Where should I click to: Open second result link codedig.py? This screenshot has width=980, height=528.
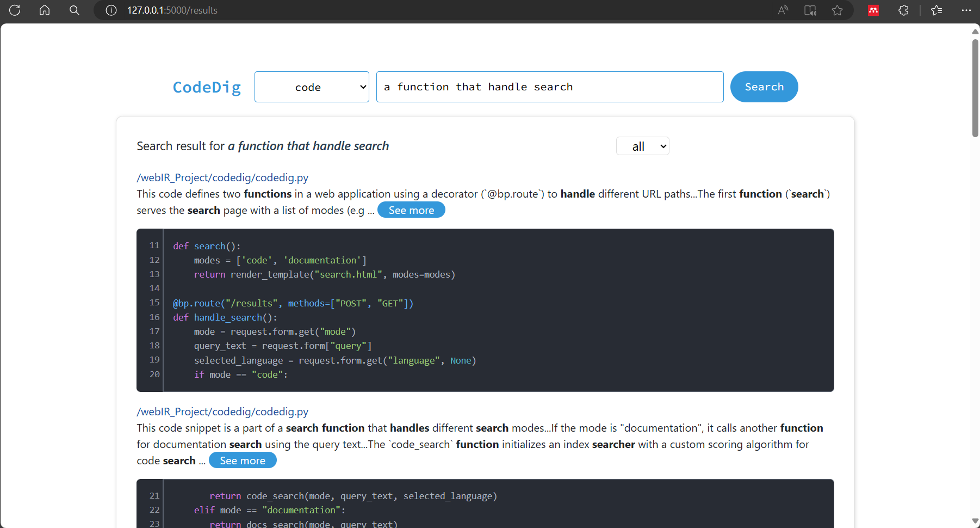(222, 412)
